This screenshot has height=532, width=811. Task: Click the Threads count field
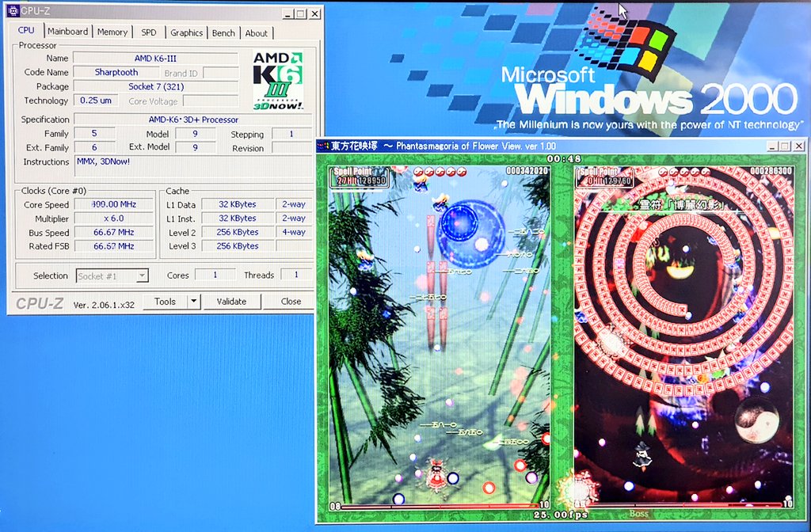point(296,275)
